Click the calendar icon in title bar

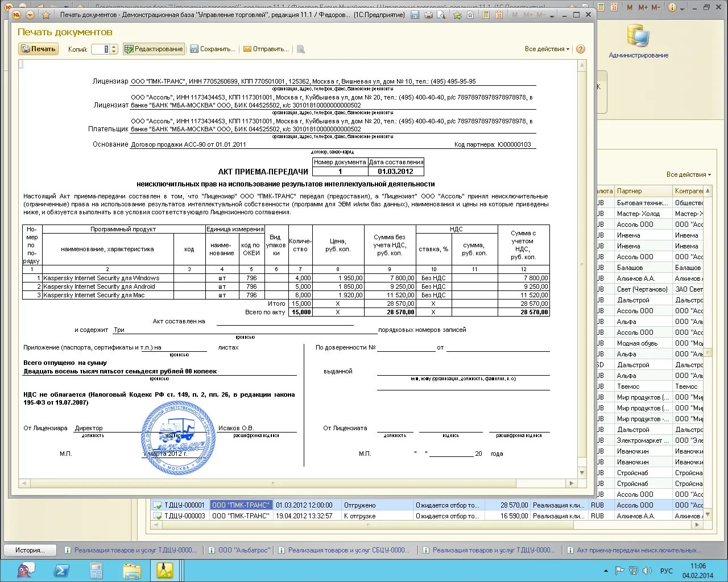tap(499, 15)
